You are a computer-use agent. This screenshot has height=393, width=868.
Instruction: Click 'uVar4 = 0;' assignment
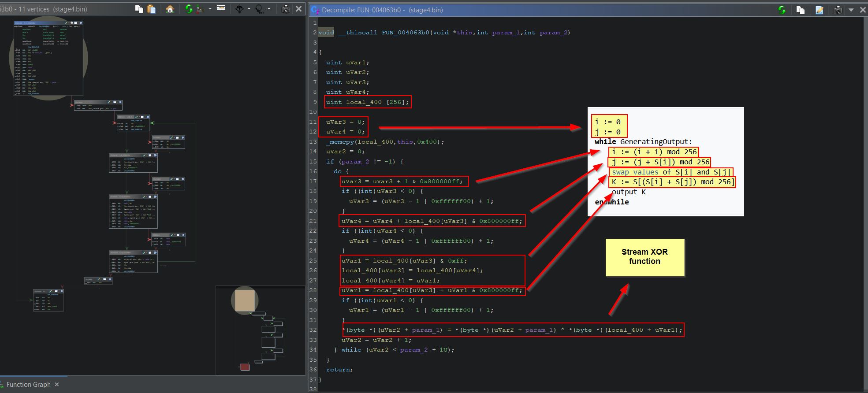pyautogui.click(x=346, y=132)
